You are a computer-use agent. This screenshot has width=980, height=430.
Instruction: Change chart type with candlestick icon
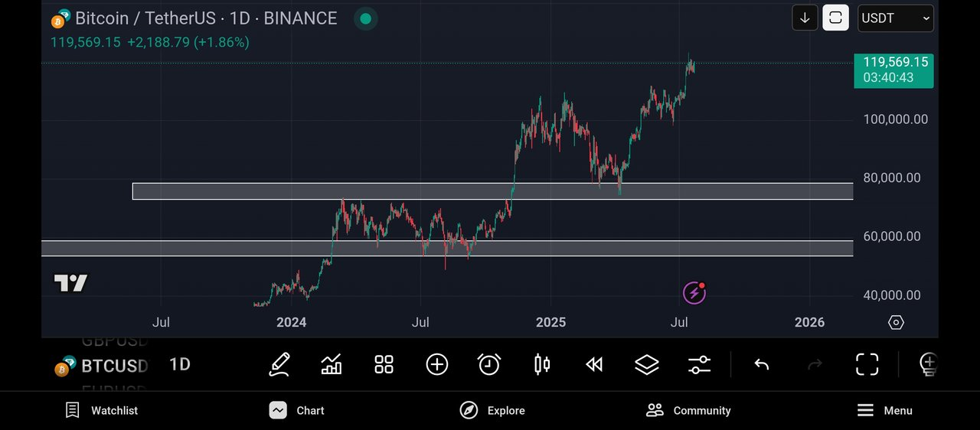coord(542,364)
